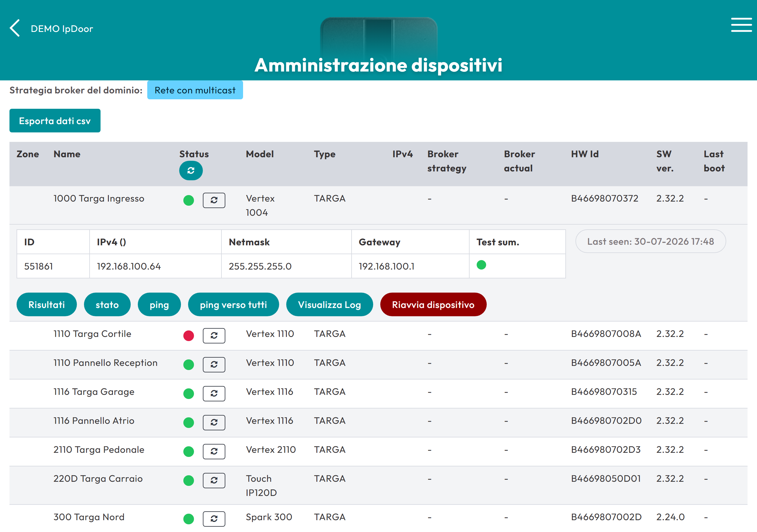Go back using the left arrow icon
The image size is (757, 532).
click(15, 28)
